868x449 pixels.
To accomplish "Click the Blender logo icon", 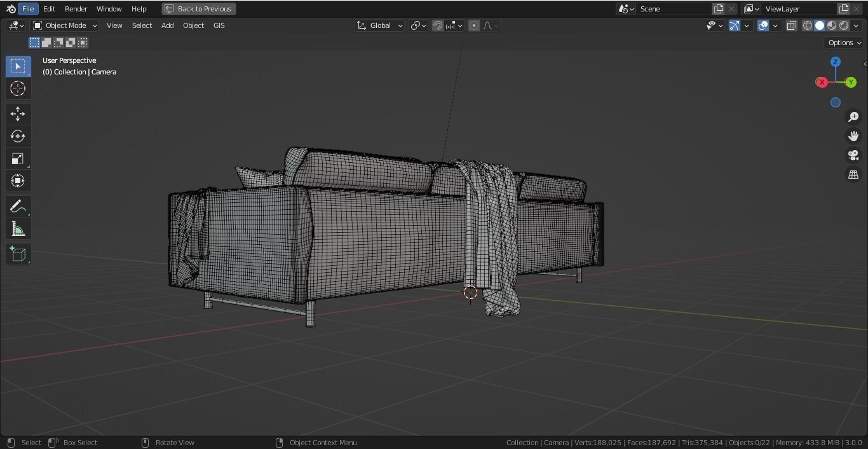I will pyautogui.click(x=10, y=9).
